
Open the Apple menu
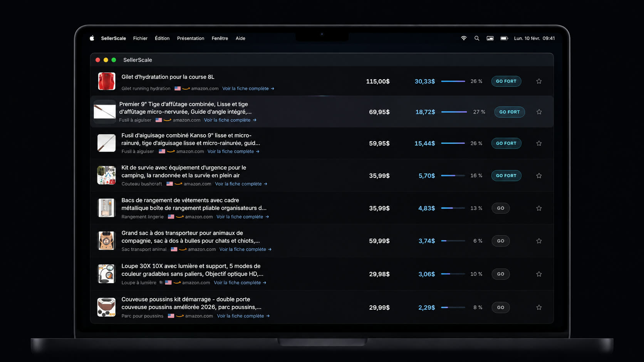(x=92, y=38)
